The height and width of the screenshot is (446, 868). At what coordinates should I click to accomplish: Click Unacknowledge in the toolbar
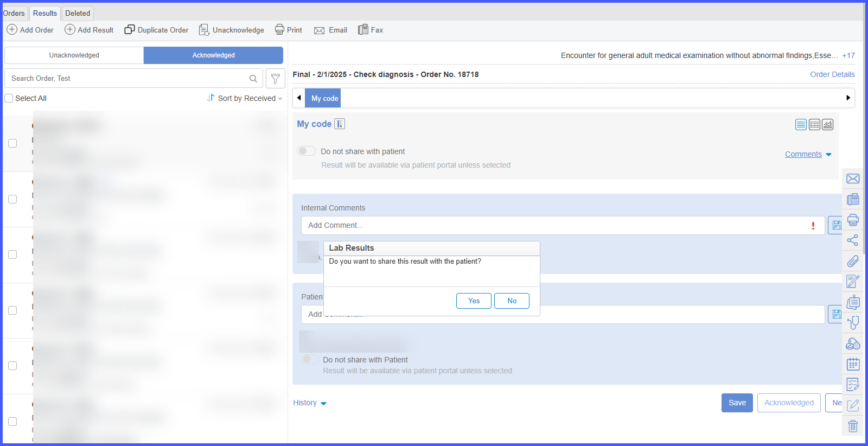coord(232,30)
